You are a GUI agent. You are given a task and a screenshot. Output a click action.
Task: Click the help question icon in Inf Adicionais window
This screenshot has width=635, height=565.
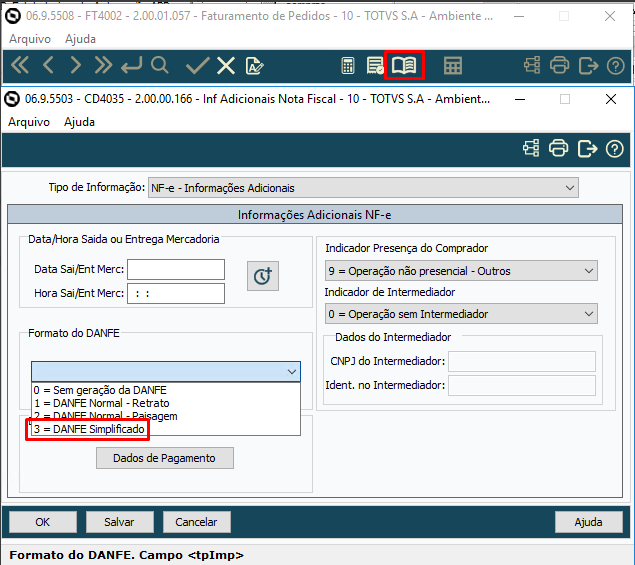(x=615, y=149)
